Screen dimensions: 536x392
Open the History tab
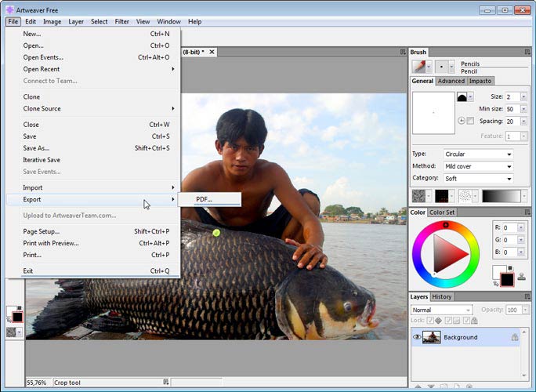pos(442,297)
